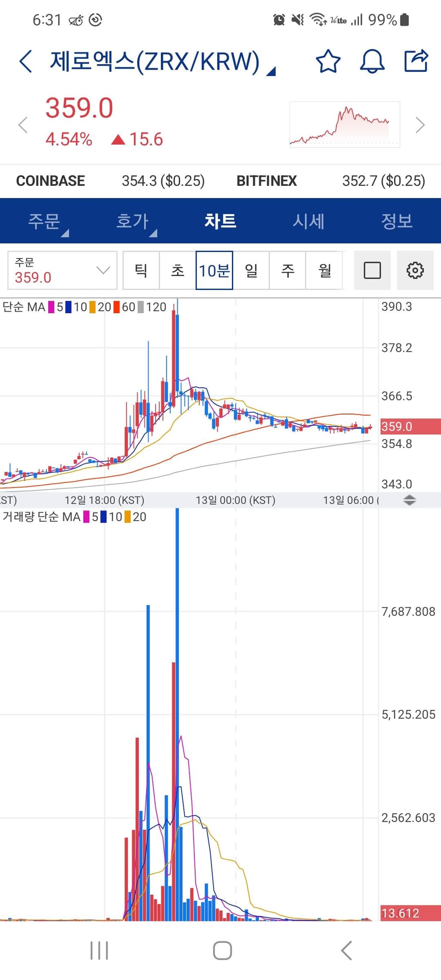
Task: Tap the gray MA 120 swatch
Action: point(141,307)
